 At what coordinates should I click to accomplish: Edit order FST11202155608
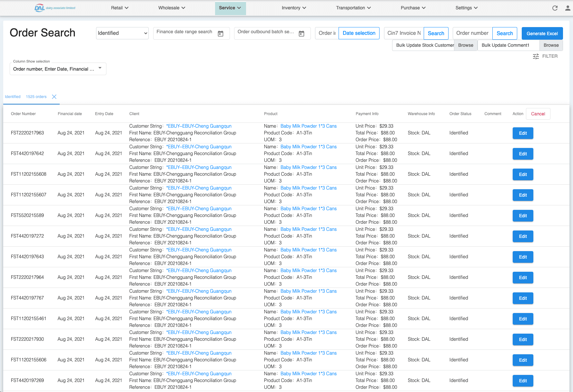523,174
